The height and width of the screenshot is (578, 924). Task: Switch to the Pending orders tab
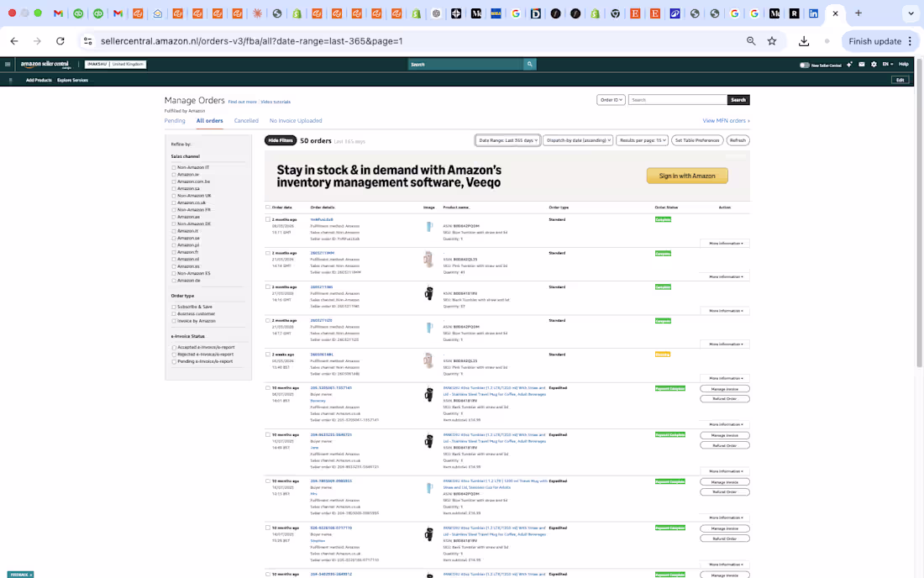point(175,121)
